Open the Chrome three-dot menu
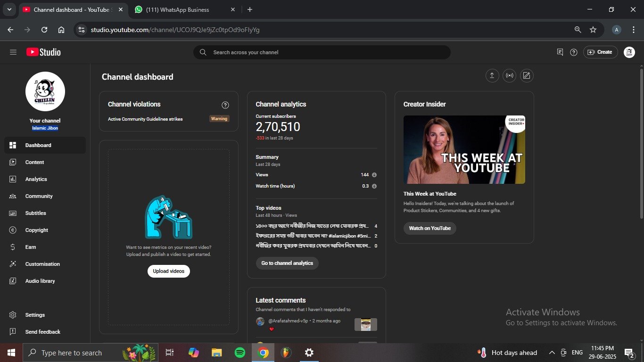Viewport: 644px width, 362px height. click(634, 30)
